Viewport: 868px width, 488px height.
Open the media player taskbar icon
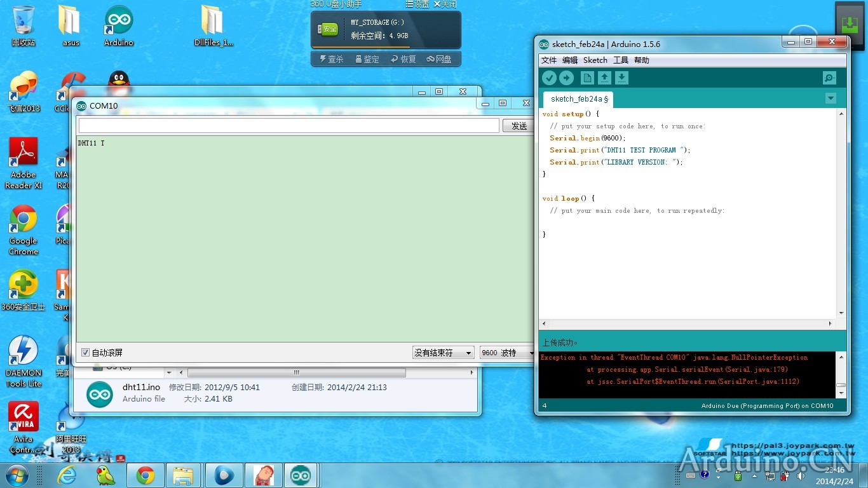[224, 475]
